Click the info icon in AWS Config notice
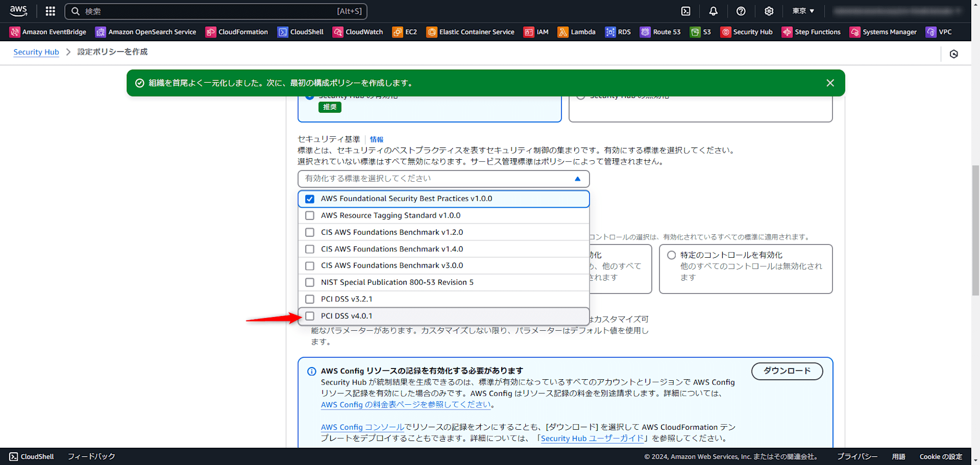Screen dimensions: 980x465 coord(312,371)
